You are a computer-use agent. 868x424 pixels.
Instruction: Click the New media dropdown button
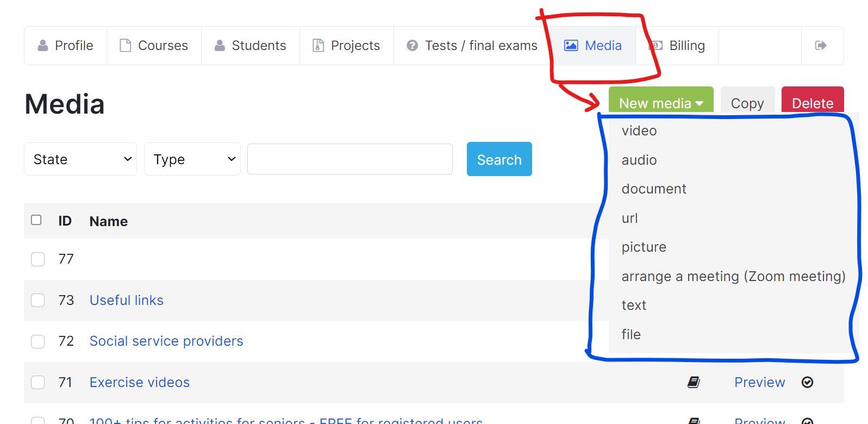point(660,102)
